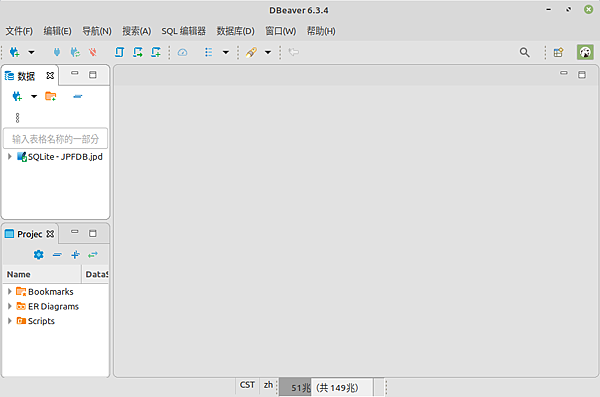Expand the Bookmarks folder
Screen dimensions: 600x397
10,291
